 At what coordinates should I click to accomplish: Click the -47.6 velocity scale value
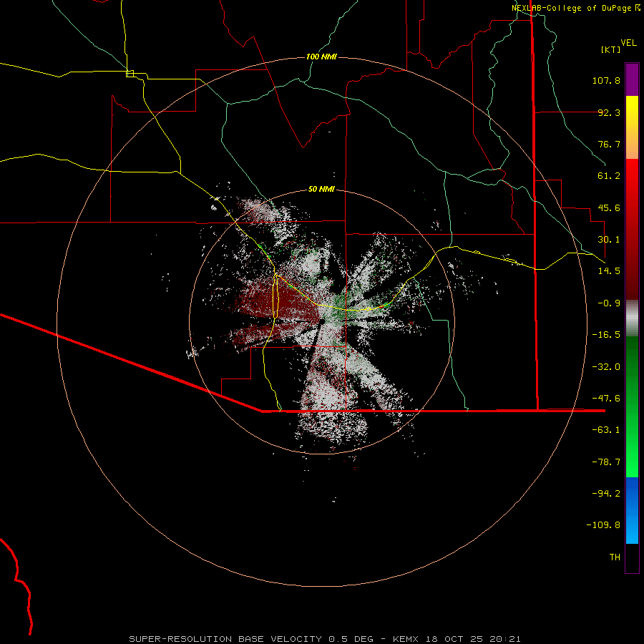coord(606,399)
